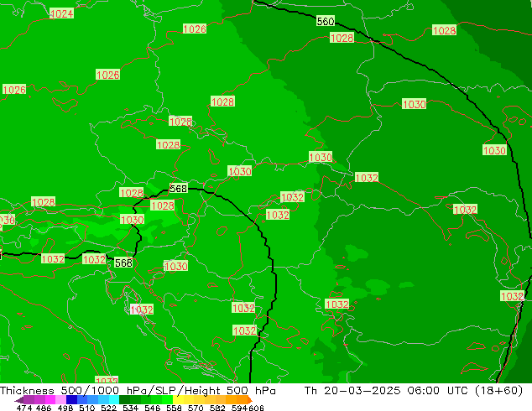Click the 1024 pressure label

coord(61,13)
